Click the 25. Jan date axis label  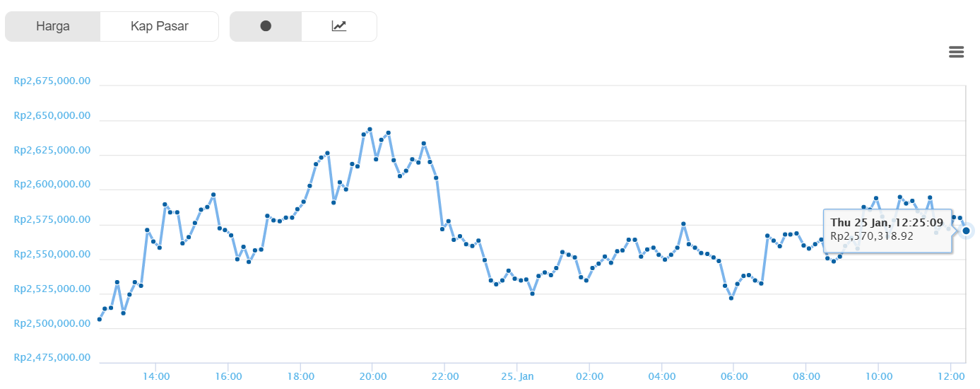pyautogui.click(x=516, y=376)
